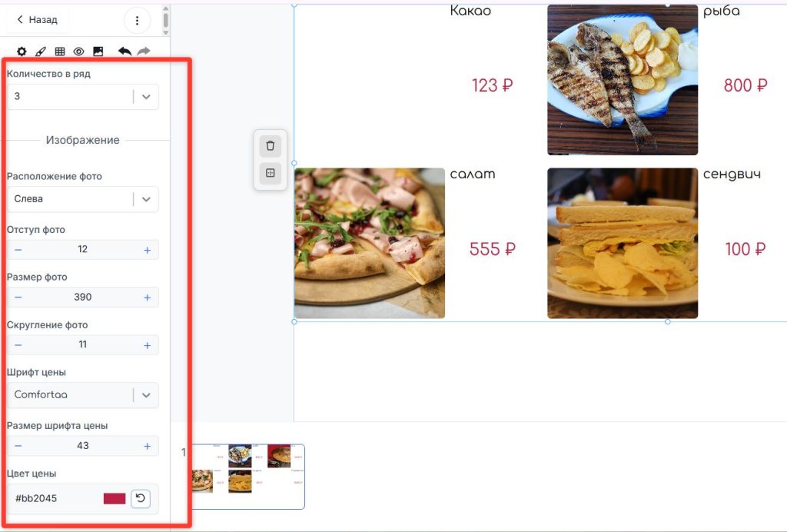Increase Скругление фото value

pos(147,345)
